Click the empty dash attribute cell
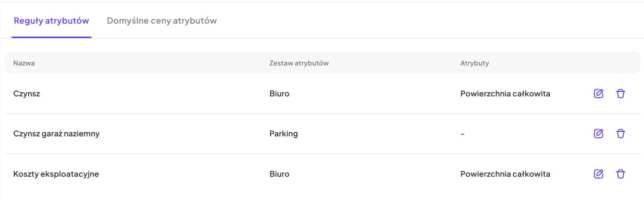 coord(462,134)
